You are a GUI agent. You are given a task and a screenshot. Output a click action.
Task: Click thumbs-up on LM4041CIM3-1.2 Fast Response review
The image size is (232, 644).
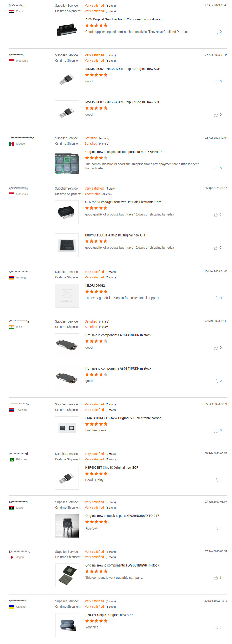[216, 431]
